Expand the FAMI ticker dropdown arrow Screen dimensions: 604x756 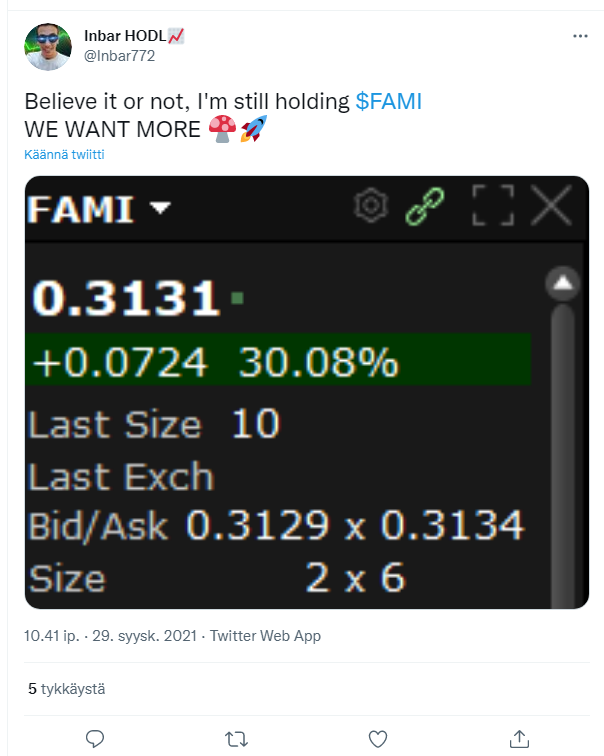click(x=159, y=208)
